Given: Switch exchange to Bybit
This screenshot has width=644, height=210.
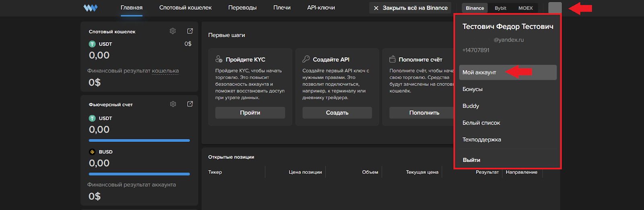Looking at the screenshot, I should pos(500,8).
